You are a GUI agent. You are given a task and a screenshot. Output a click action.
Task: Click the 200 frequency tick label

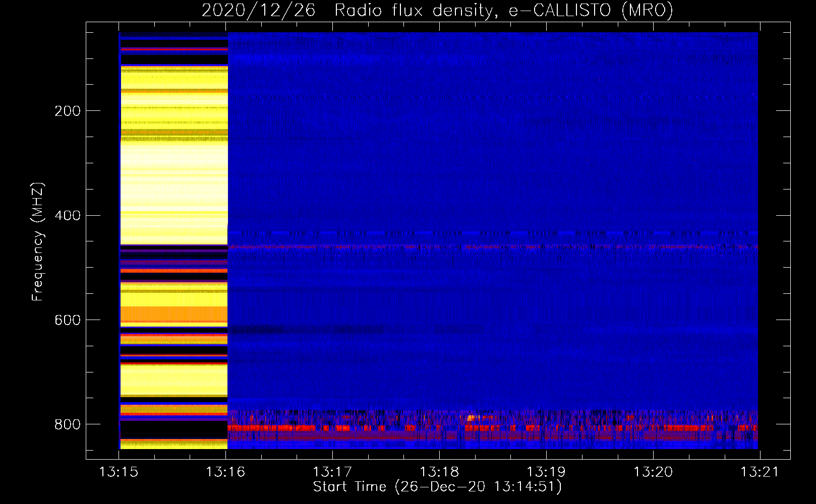coord(68,111)
